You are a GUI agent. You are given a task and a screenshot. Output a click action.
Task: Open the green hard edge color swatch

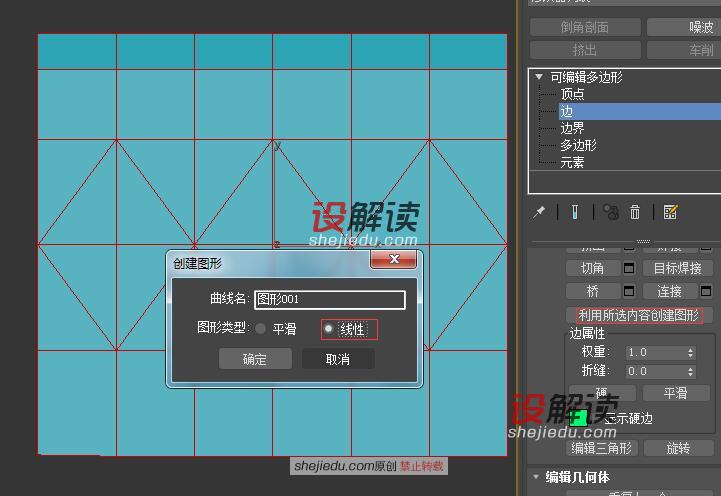point(578,418)
